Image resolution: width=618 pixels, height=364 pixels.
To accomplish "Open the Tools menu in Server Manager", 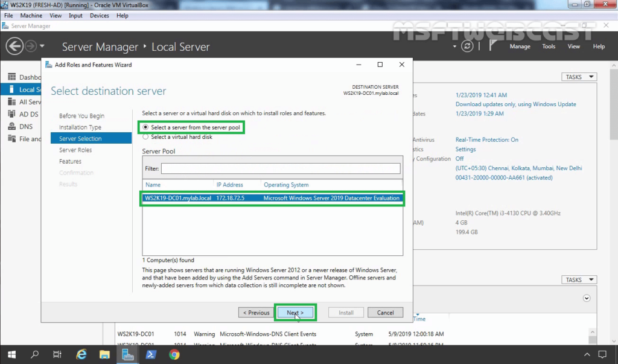I will tap(548, 46).
